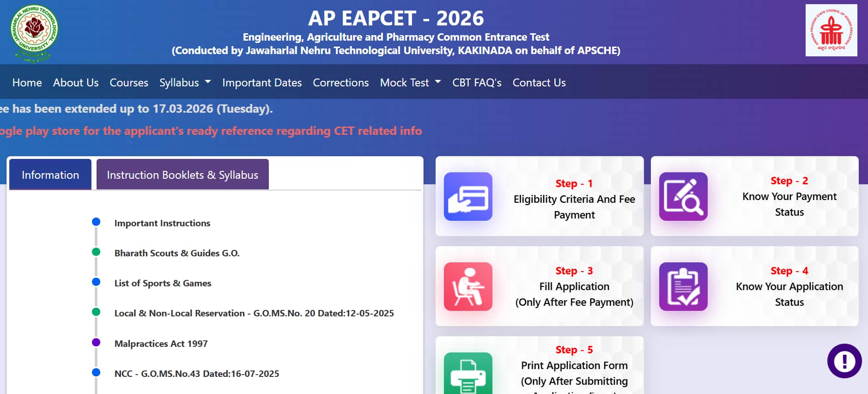Click the "Step - 2" red label
The image size is (868, 394).
coord(789,181)
